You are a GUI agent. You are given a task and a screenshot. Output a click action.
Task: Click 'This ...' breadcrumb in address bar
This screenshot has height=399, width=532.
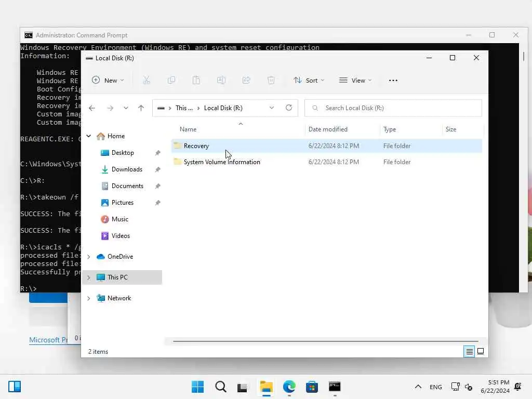(x=184, y=108)
